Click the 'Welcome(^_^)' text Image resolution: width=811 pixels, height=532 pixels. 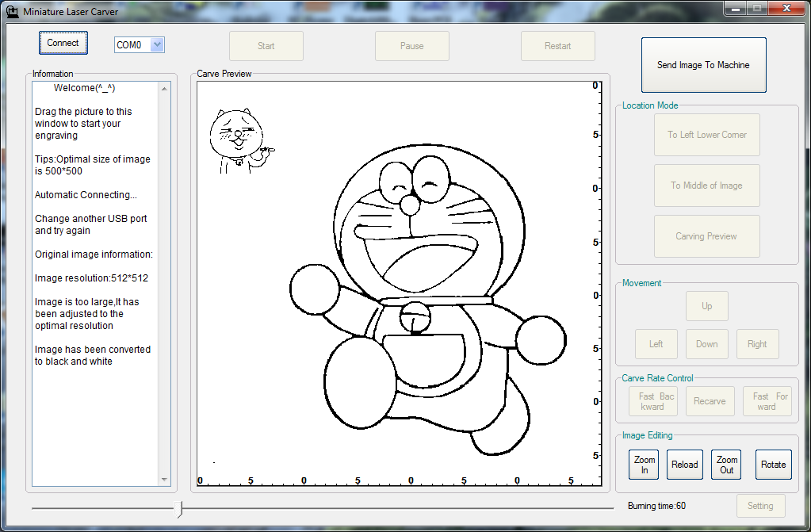84,88
